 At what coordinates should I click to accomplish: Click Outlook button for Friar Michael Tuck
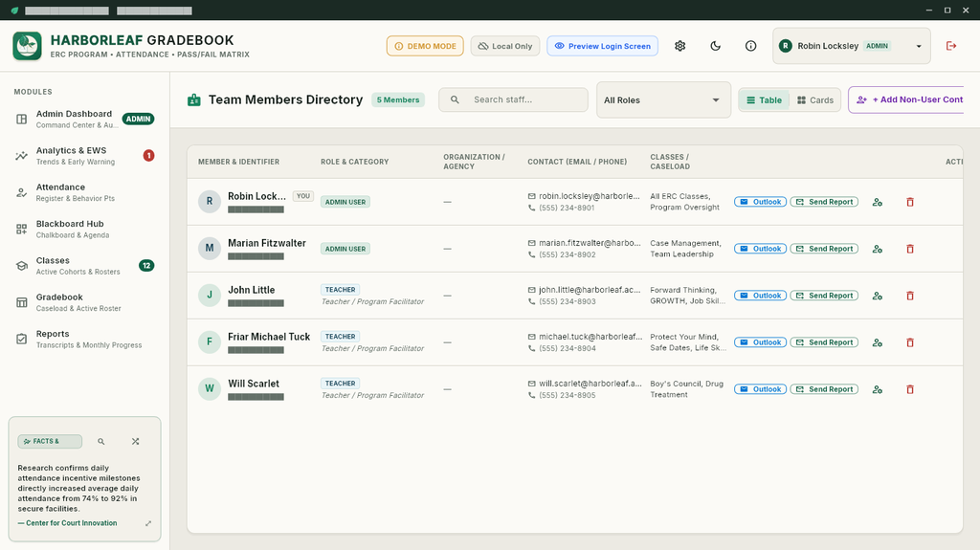pos(760,342)
